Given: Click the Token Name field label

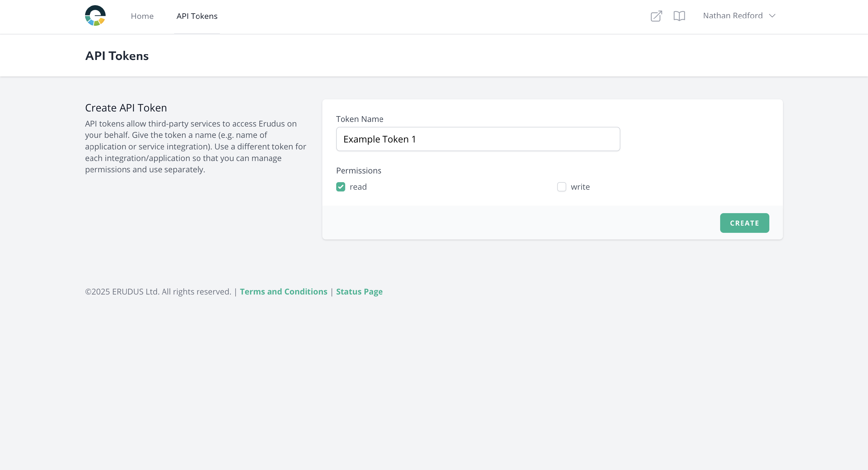Looking at the screenshot, I should tap(359, 119).
